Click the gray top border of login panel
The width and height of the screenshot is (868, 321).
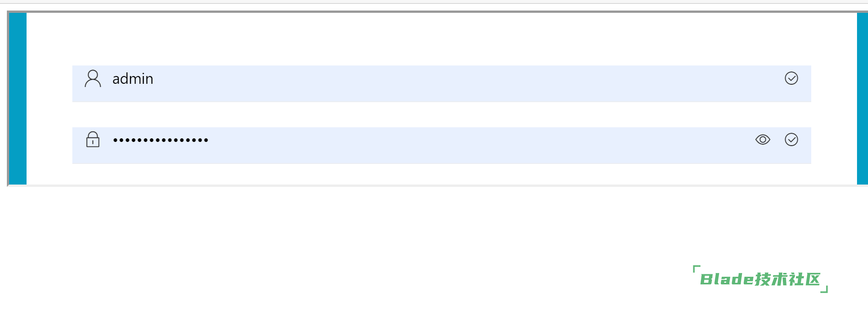tap(439, 11)
